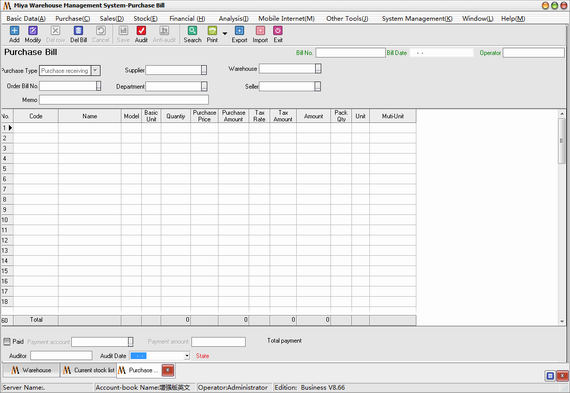The image size is (570, 393).
Task: Click the blue window restore icon at bottom right
Action: [x=550, y=376]
